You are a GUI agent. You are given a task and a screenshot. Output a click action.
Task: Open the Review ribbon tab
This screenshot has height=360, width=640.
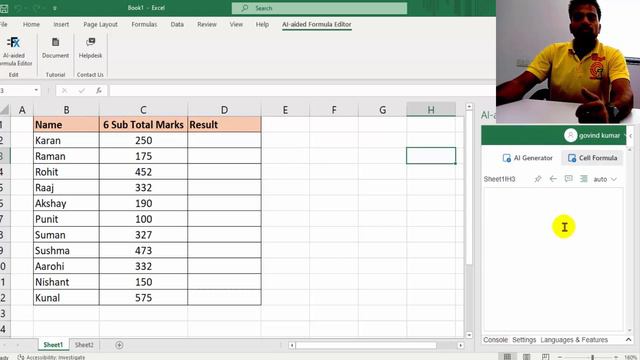[x=207, y=24]
